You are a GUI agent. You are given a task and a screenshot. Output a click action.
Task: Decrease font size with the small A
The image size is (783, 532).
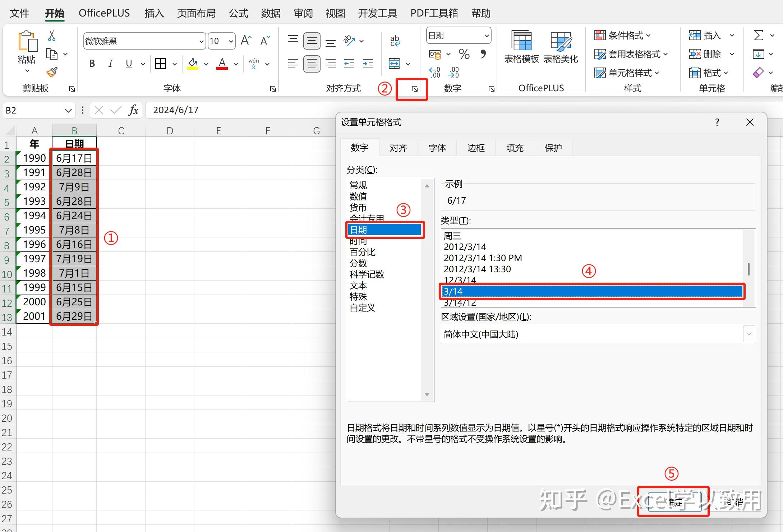point(265,40)
